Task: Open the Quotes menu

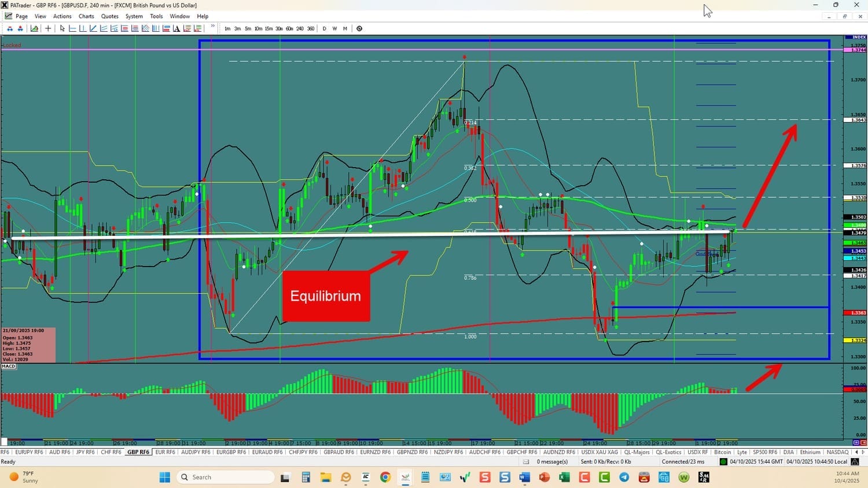Action: point(110,16)
